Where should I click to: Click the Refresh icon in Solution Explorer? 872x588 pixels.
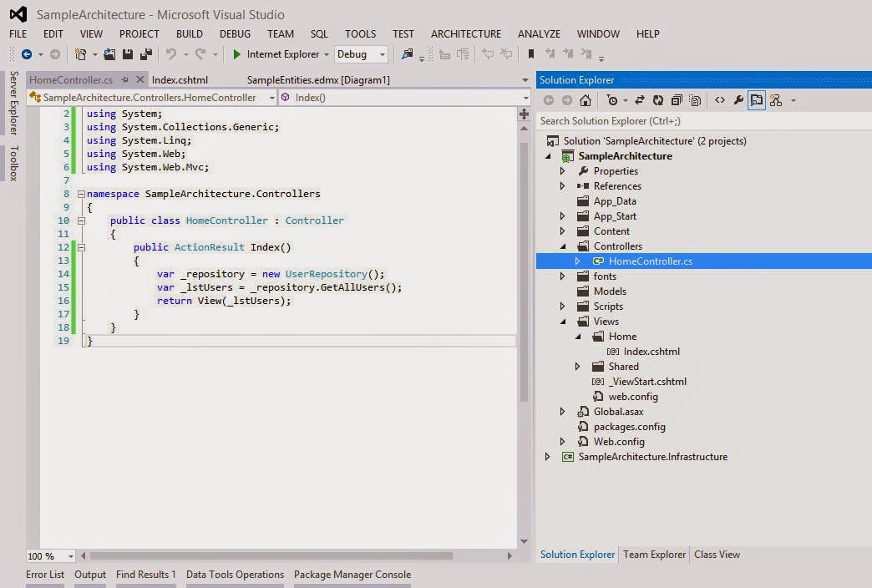tap(658, 100)
